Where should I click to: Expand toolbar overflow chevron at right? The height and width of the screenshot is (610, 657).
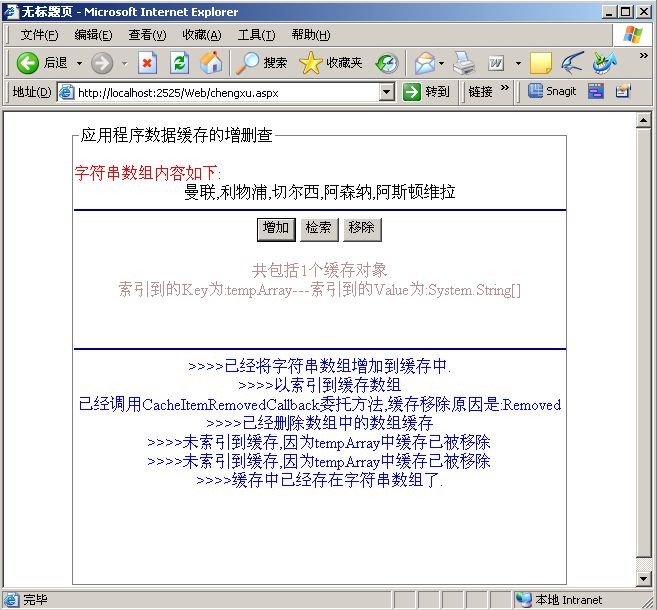pos(644,55)
